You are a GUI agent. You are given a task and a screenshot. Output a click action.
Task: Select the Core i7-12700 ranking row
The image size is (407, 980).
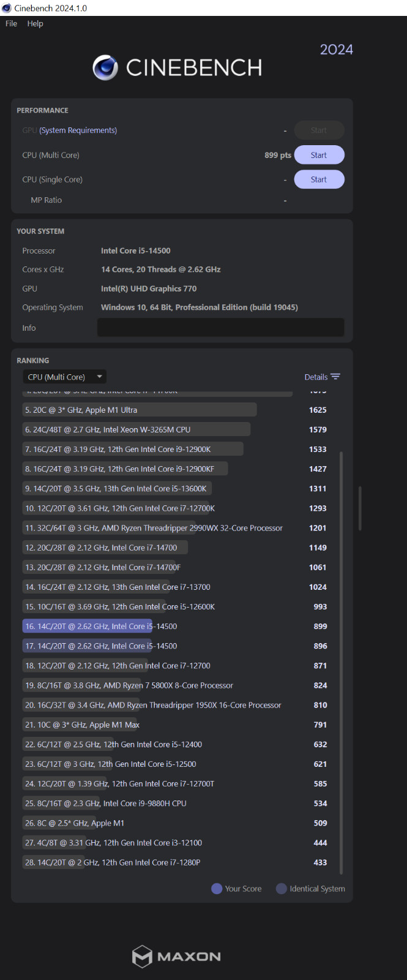coord(176,665)
